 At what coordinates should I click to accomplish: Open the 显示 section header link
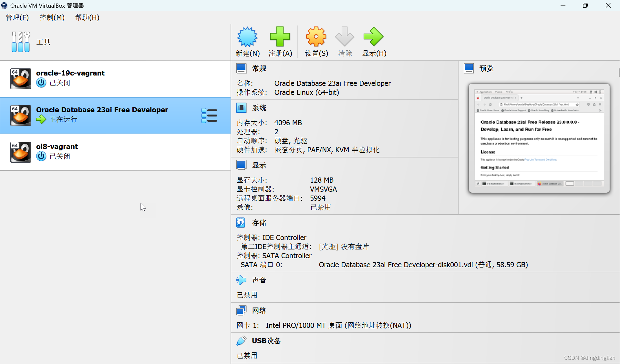(x=259, y=165)
